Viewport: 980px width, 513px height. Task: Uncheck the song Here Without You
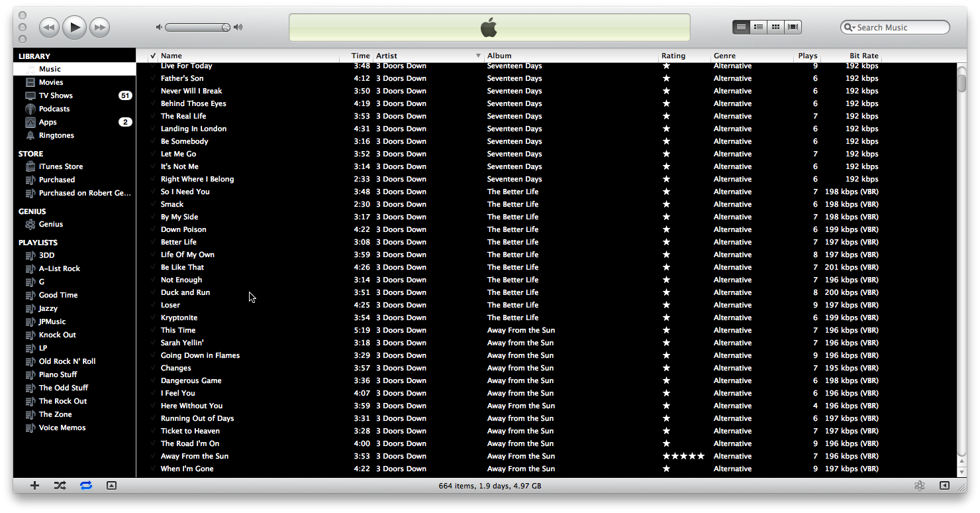click(153, 406)
